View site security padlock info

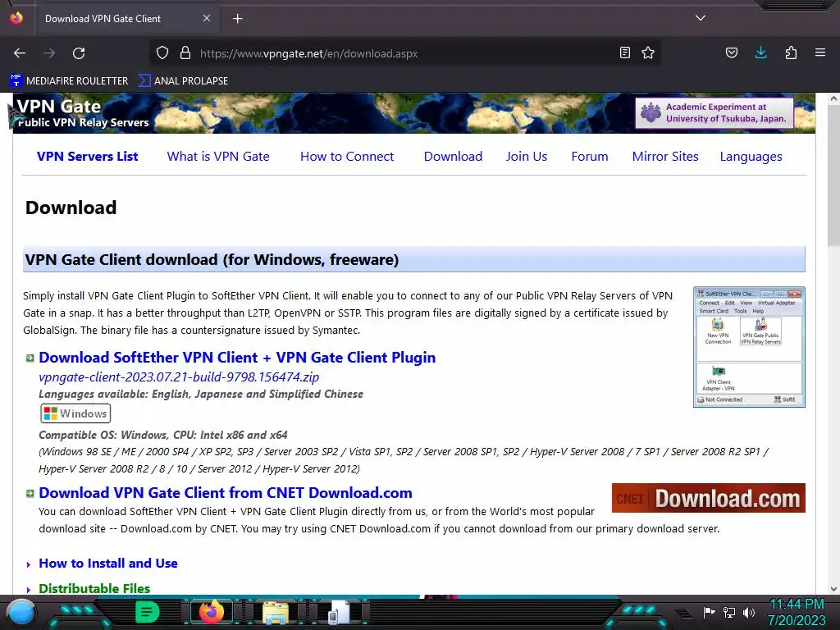185,53
